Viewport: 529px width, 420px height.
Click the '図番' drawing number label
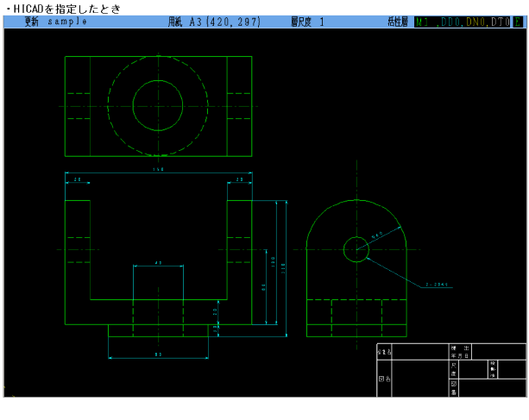pyautogui.click(x=454, y=387)
